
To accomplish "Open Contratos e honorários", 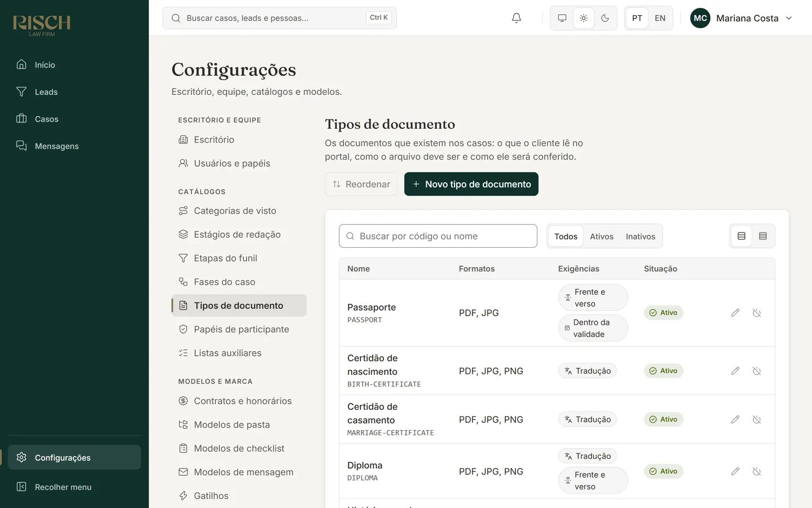I will click(239, 401).
